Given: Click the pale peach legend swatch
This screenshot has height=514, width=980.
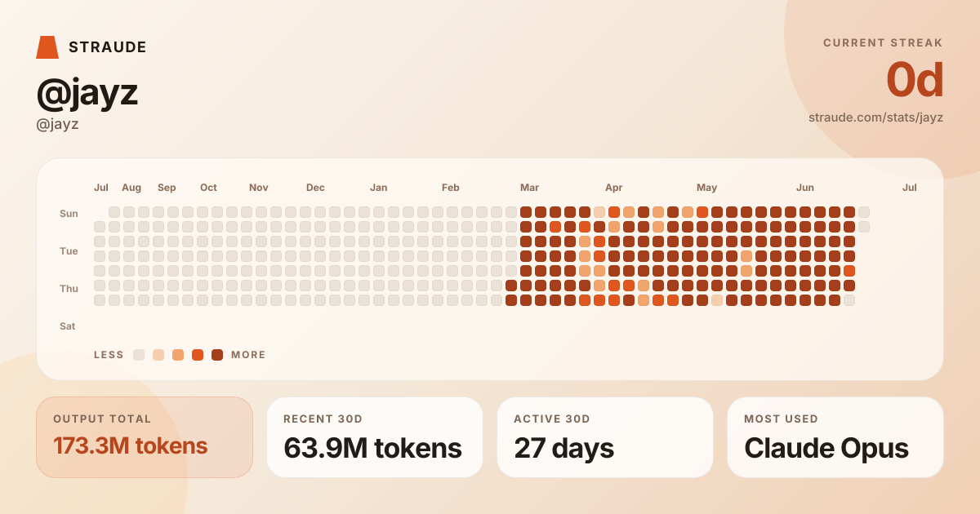Looking at the screenshot, I should coord(158,355).
